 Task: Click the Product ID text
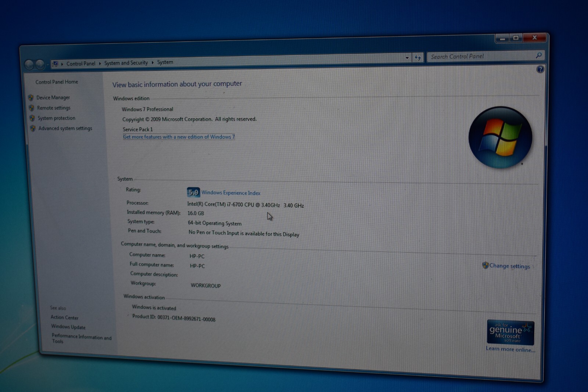174,318
